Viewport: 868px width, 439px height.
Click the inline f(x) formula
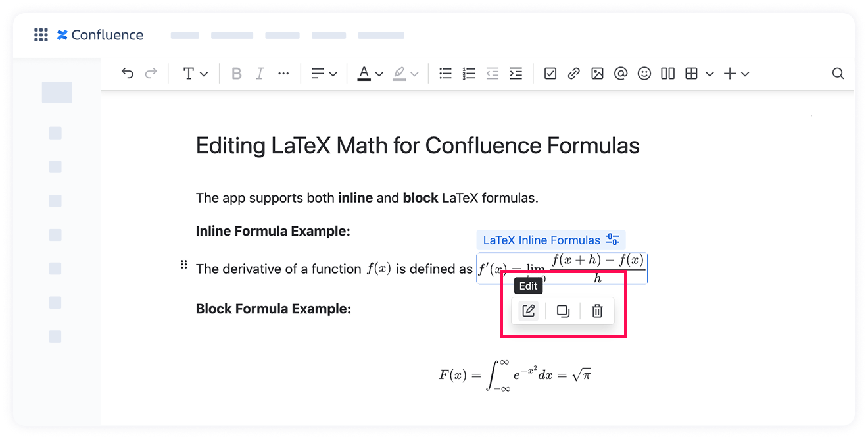(379, 269)
